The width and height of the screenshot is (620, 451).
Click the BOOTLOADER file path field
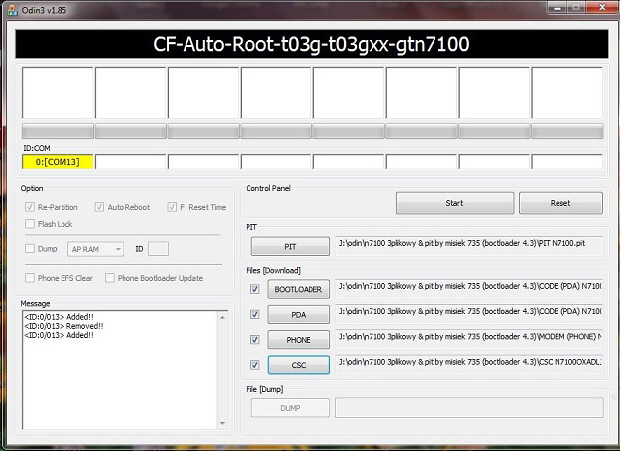coord(469,289)
